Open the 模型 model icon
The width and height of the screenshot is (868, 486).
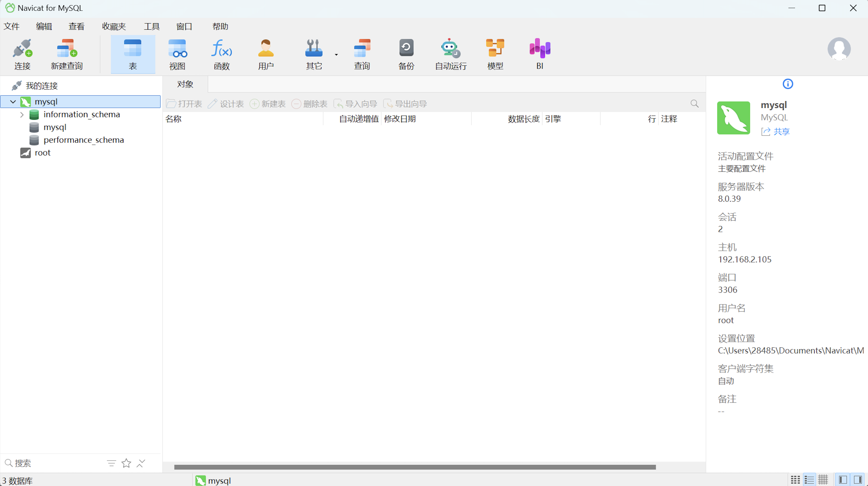tap(495, 54)
